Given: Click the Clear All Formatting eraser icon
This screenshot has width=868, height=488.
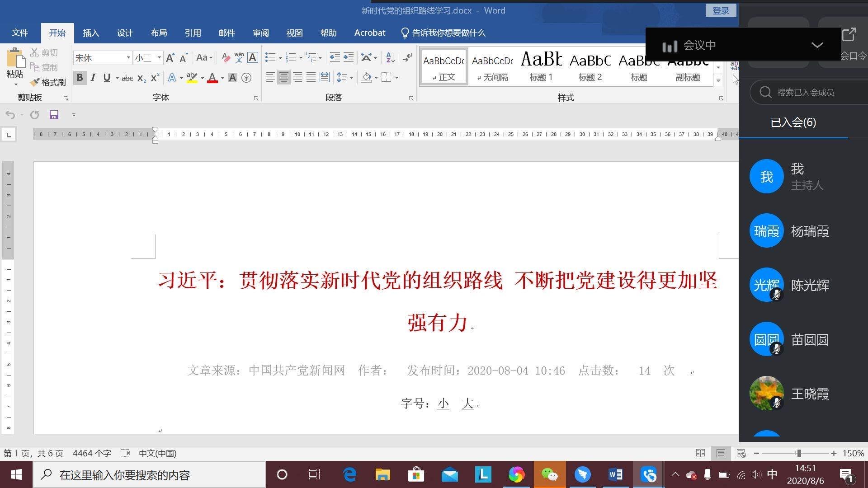Looking at the screenshot, I should click(x=226, y=58).
